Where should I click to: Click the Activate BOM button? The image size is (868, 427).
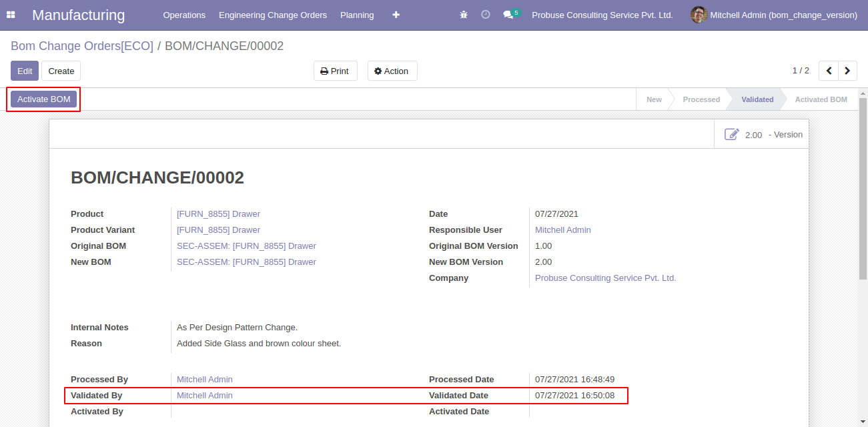click(44, 99)
